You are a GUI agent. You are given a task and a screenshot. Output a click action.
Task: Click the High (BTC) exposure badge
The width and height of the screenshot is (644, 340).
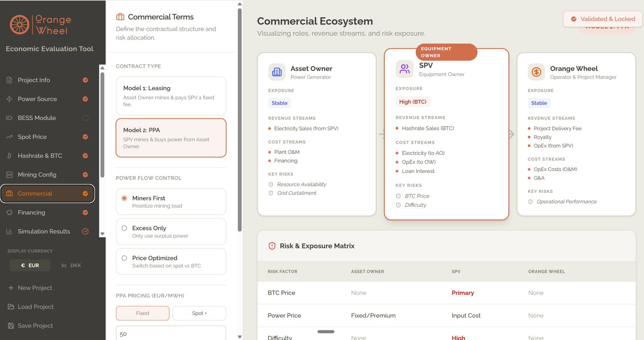tap(413, 102)
